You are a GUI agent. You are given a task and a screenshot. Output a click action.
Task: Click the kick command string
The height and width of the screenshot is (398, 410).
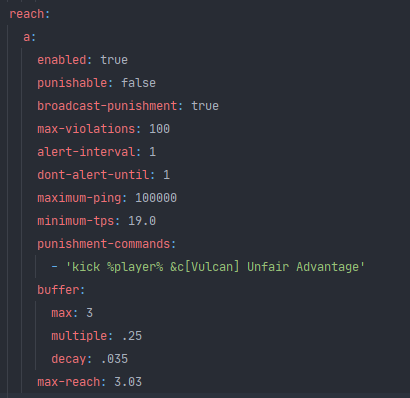[215, 267]
